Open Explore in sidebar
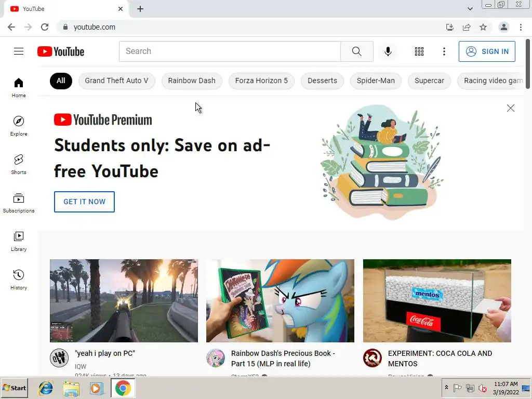 coord(19,126)
